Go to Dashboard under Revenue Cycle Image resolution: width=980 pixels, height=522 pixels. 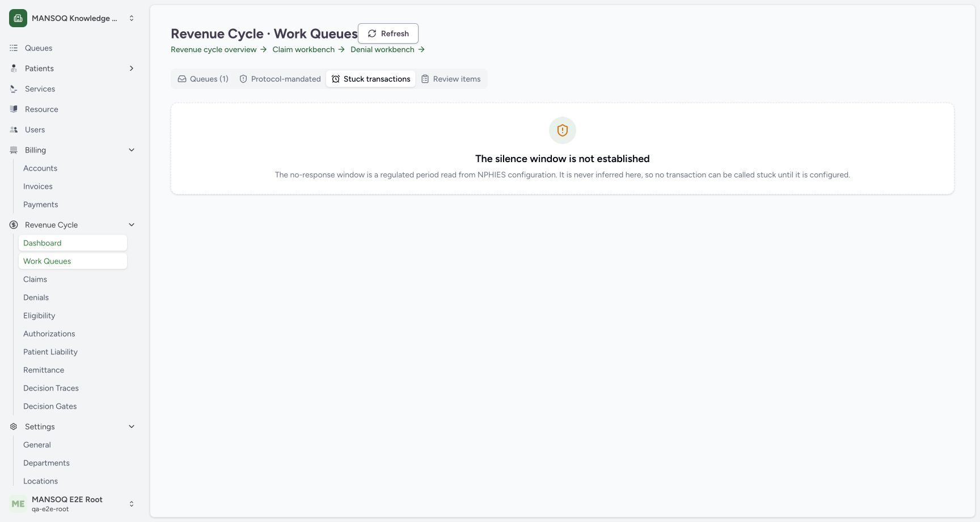click(x=73, y=243)
